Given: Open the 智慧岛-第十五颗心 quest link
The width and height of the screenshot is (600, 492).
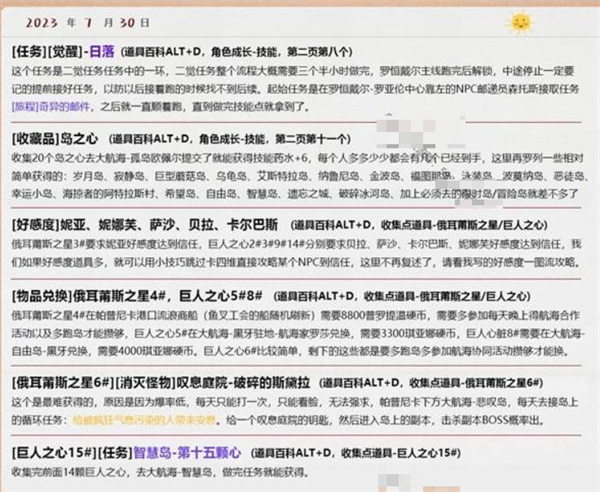Looking at the screenshot, I should click(x=187, y=453).
